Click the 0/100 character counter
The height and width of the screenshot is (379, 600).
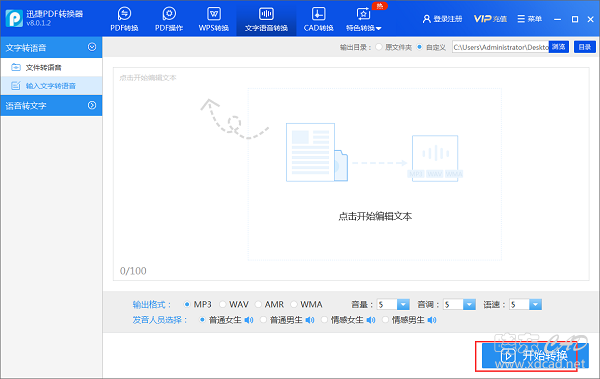pos(133,271)
